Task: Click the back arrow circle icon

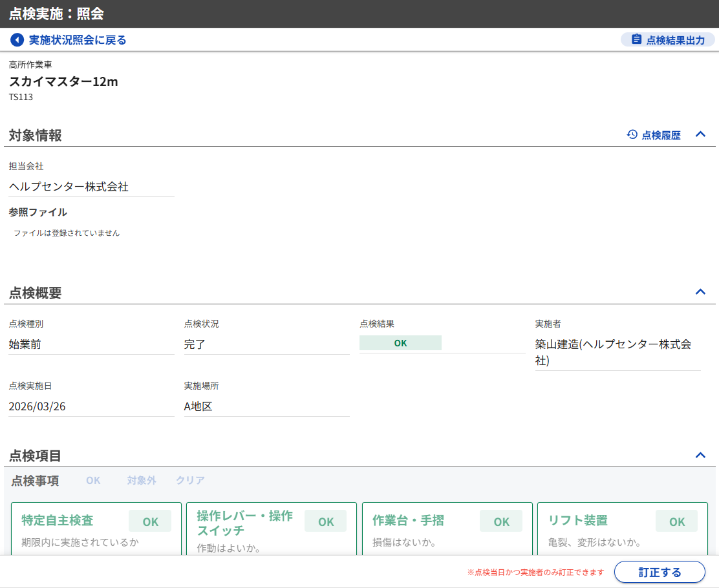Action: (x=17, y=40)
